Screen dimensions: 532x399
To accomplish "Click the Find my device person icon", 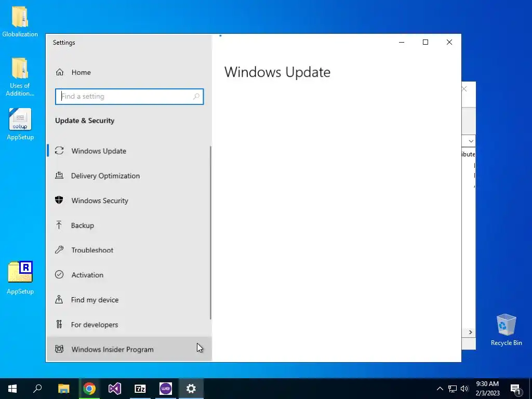I will (59, 299).
